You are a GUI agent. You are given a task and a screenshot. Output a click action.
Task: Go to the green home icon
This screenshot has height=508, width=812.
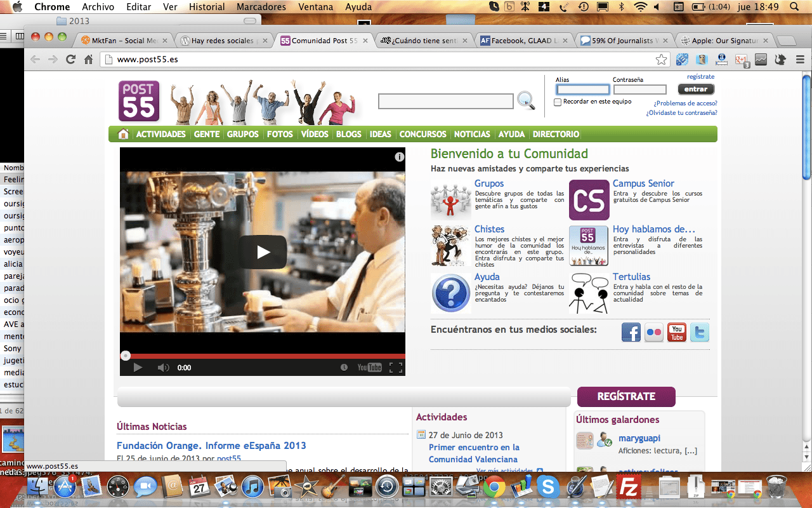[123, 134]
